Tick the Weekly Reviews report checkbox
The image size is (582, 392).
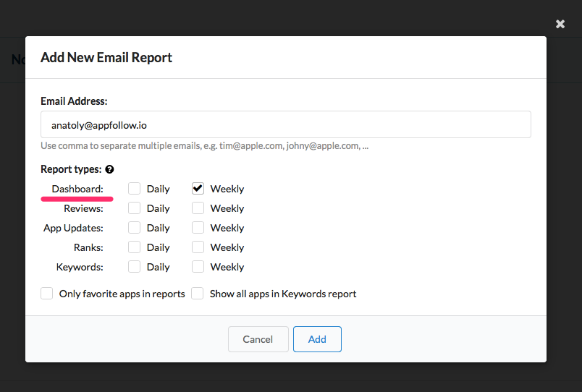point(198,208)
